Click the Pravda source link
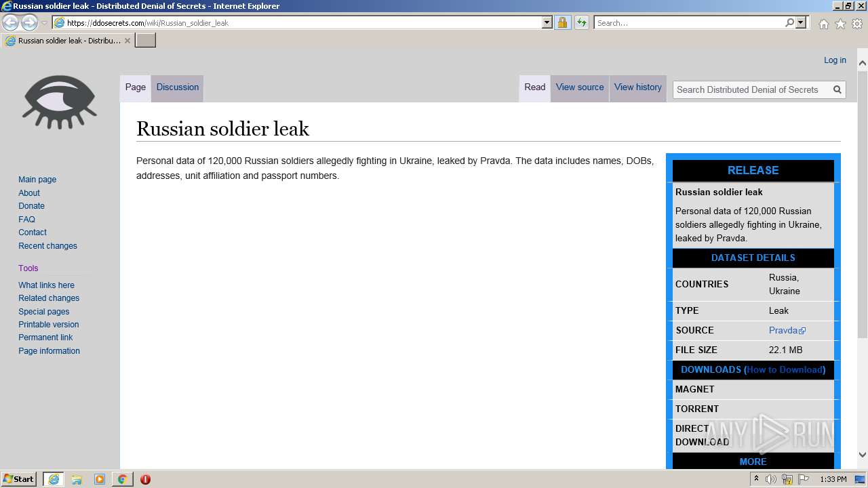868x488 pixels. click(787, 330)
